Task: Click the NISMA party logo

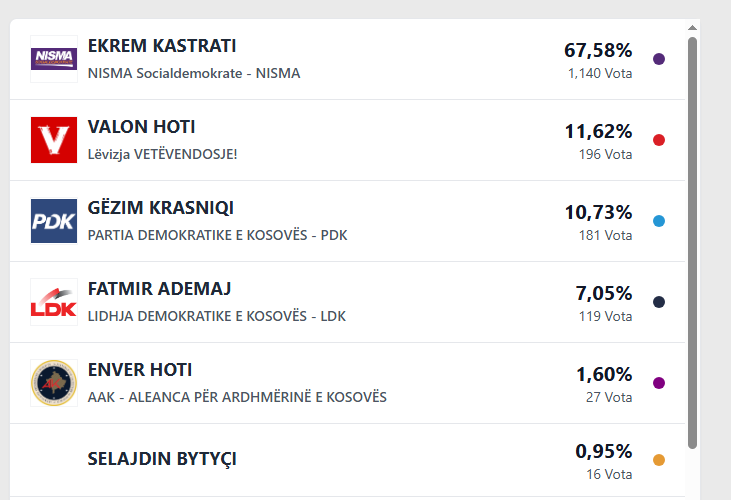Action: point(54,59)
